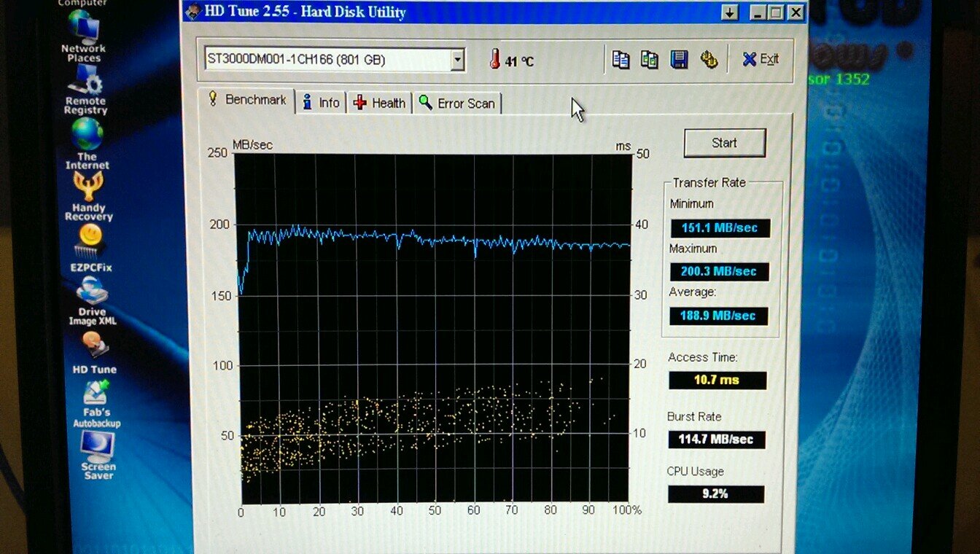Screen dimensions: 980x554
Task: Click the Minimum value 151.1 MB/sec
Action: point(720,228)
